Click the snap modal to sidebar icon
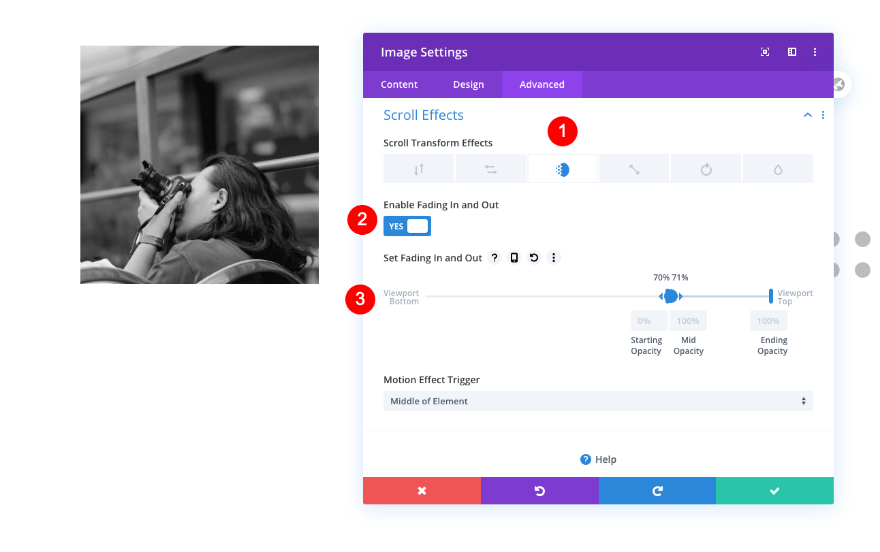 [792, 52]
